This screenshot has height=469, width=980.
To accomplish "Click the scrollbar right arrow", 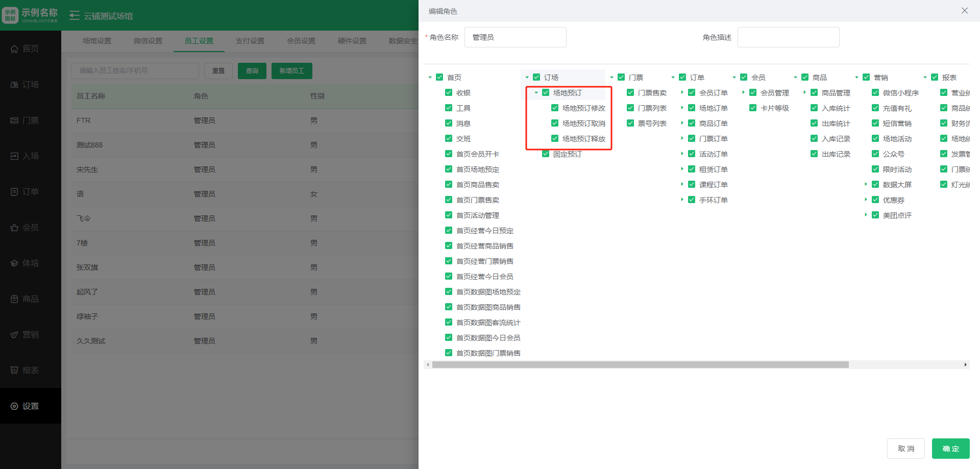I will click(x=965, y=365).
